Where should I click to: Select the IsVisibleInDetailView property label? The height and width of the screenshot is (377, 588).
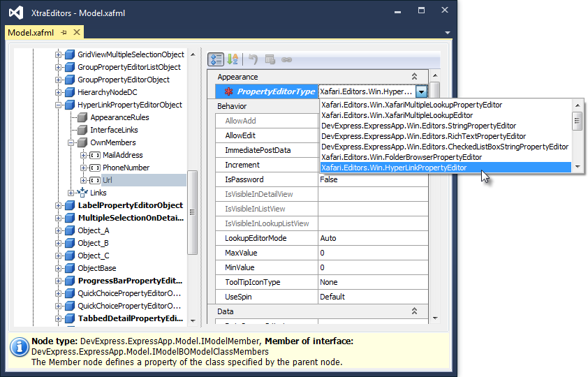tap(259, 194)
